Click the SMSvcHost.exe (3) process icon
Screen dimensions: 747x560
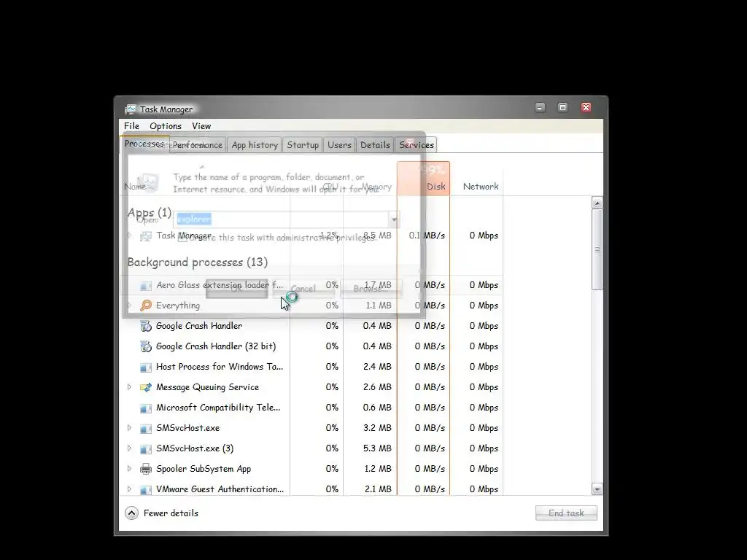tap(146, 449)
